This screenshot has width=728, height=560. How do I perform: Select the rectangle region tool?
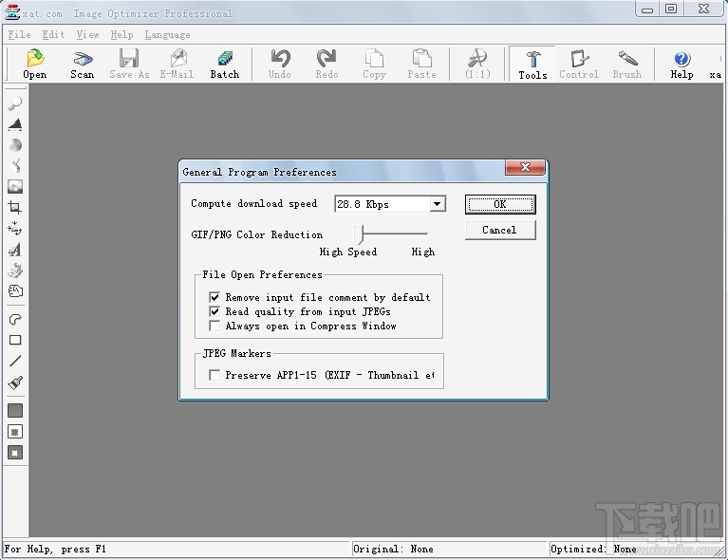click(x=15, y=340)
